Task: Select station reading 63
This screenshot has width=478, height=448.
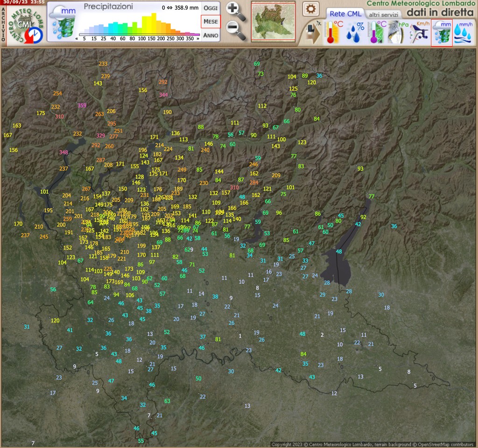Action: tap(168, 401)
